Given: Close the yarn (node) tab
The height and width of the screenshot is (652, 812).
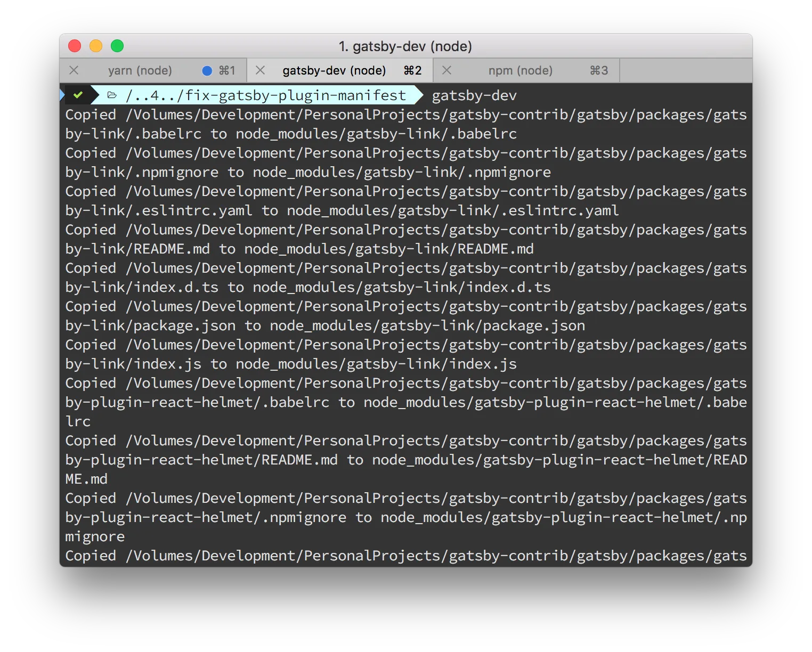Looking at the screenshot, I should [74, 70].
